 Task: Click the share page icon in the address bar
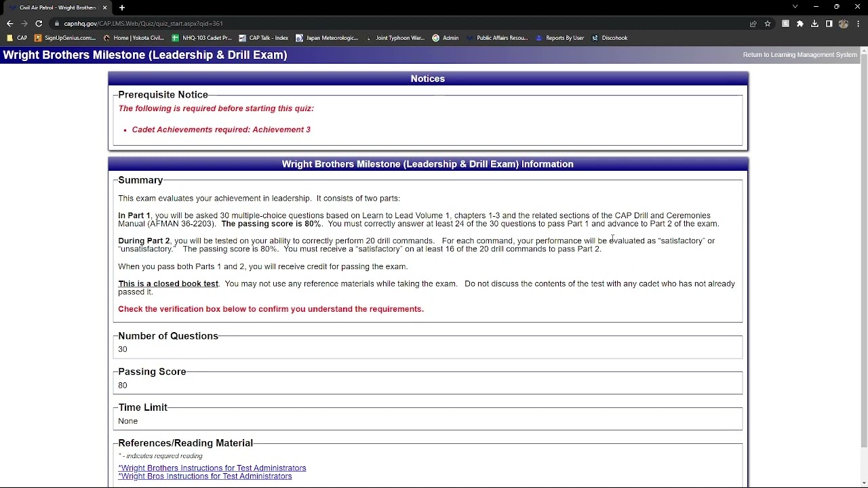click(x=753, y=24)
